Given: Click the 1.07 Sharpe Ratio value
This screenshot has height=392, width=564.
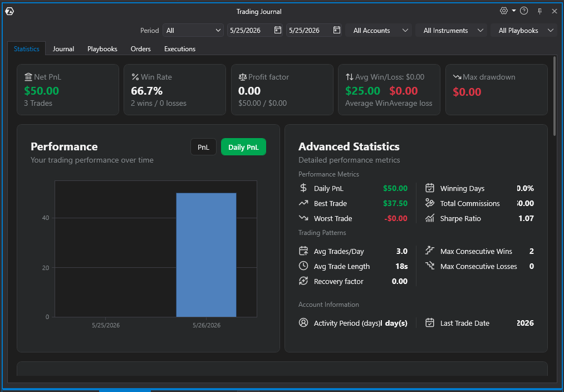Looking at the screenshot, I should (526, 218).
